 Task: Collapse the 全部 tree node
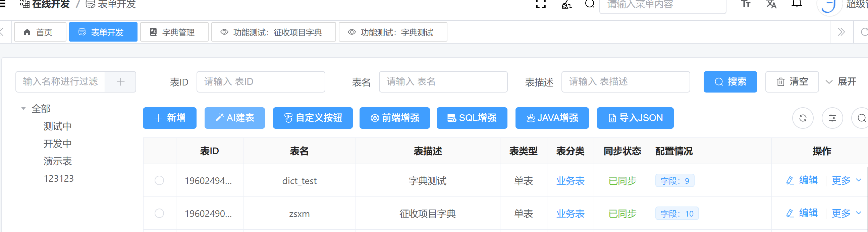coord(23,108)
